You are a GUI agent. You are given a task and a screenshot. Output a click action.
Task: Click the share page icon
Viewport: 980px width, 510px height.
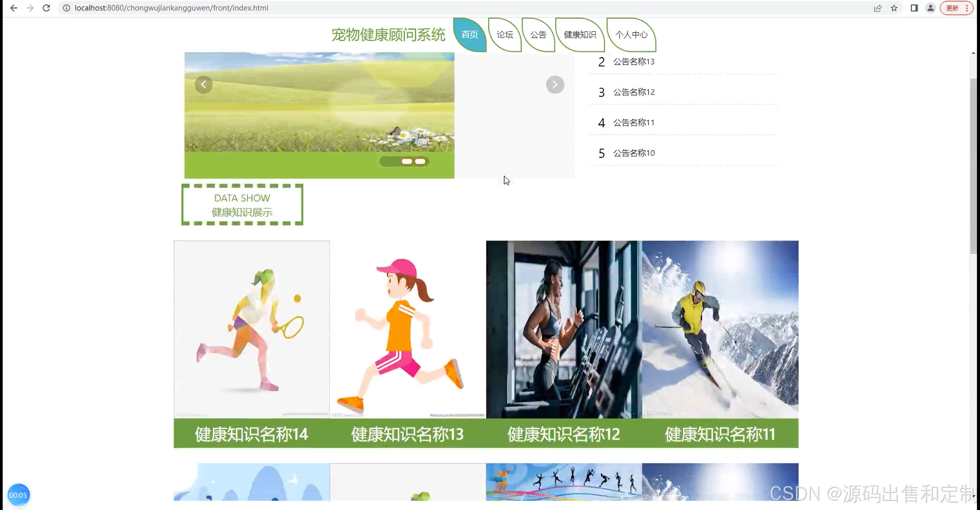pyautogui.click(x=878, y=8)
